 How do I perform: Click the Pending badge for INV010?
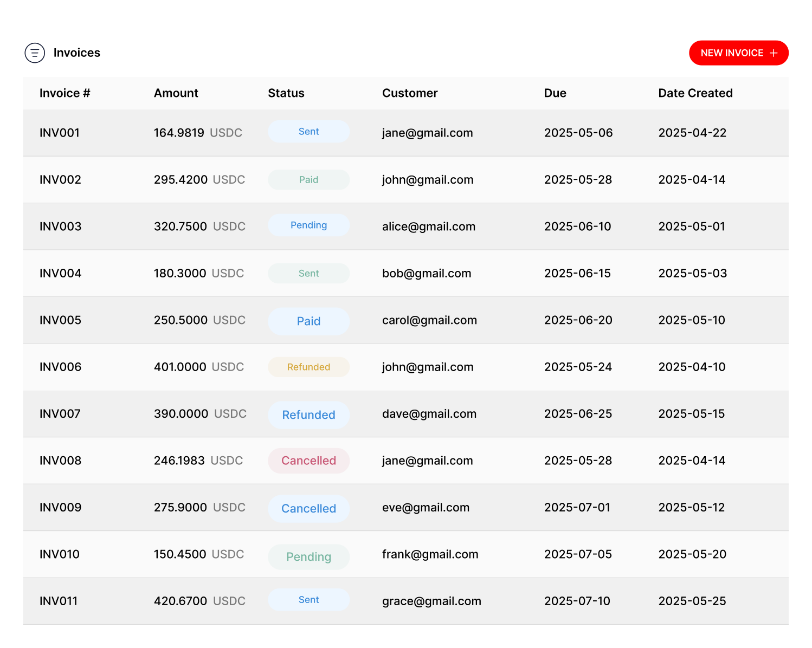(308, 556)
